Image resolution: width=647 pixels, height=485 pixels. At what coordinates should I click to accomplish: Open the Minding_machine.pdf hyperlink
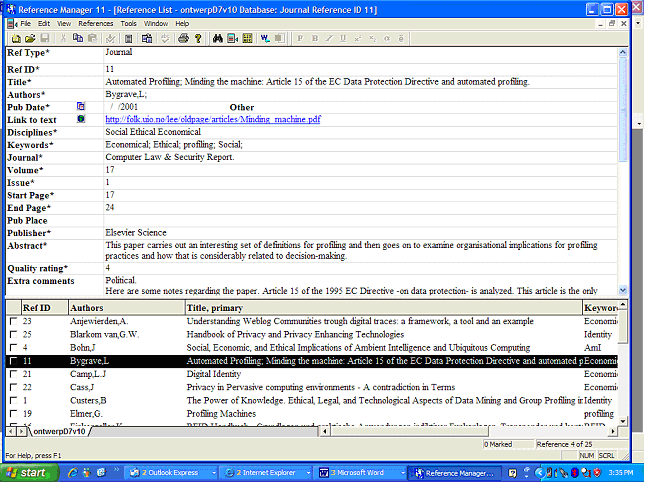pyautogui.click(x=213, y=119)
